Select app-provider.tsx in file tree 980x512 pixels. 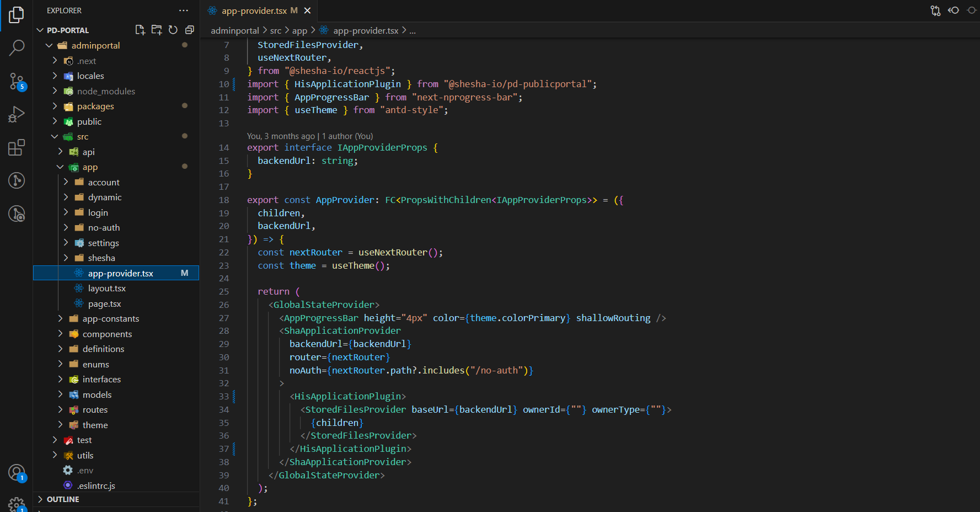[x=116, y=273]
